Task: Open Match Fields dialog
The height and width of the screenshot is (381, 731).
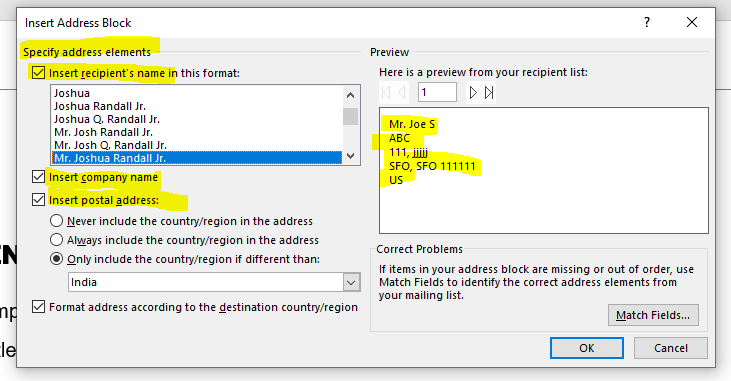Action: [653, 315]
